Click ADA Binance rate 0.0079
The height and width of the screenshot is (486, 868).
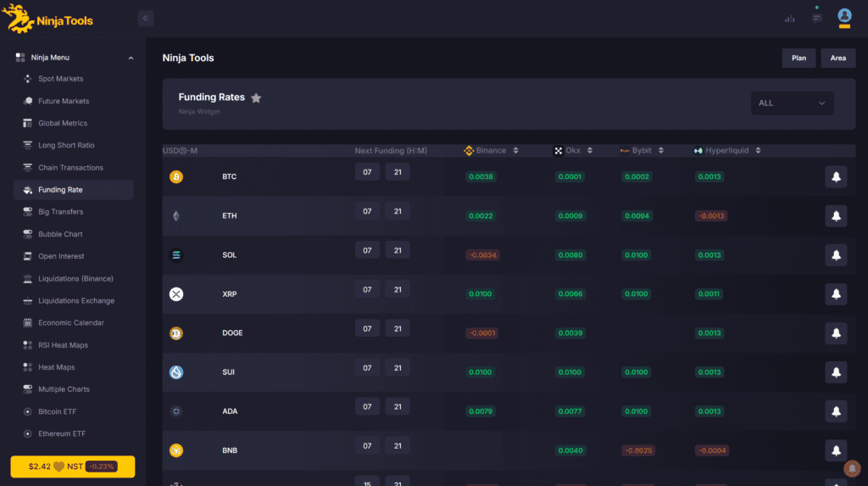(481, 411)
